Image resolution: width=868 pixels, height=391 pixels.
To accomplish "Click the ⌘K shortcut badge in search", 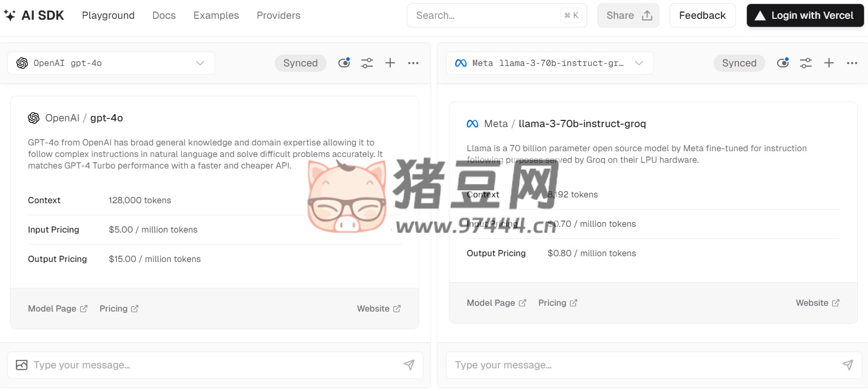I will 571,15.
